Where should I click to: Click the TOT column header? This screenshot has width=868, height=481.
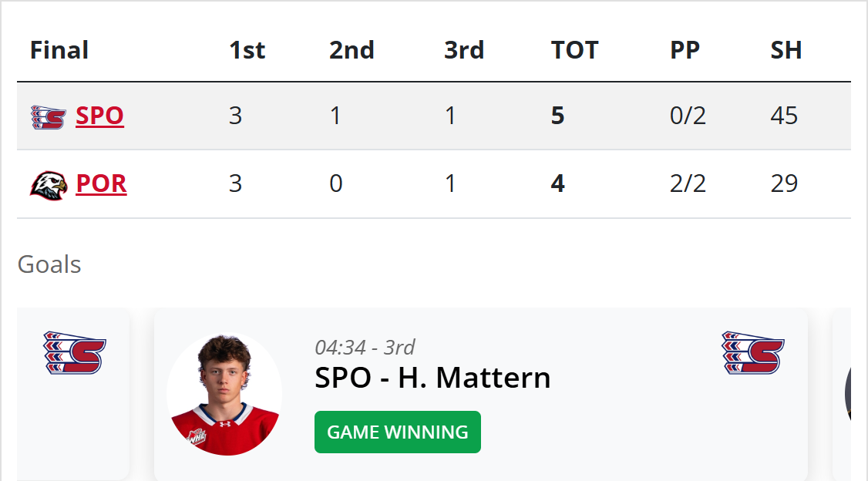574,50
